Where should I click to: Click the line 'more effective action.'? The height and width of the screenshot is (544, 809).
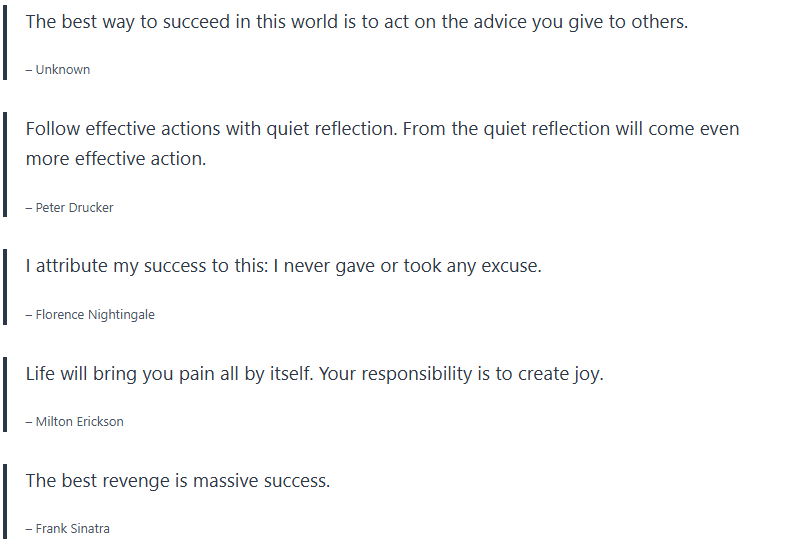(x=115, y=159)
